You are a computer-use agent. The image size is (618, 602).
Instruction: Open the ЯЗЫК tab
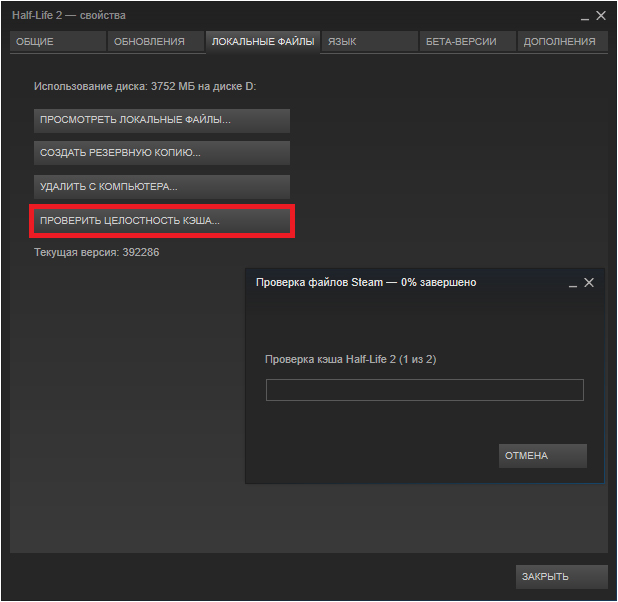click(370, 41)
